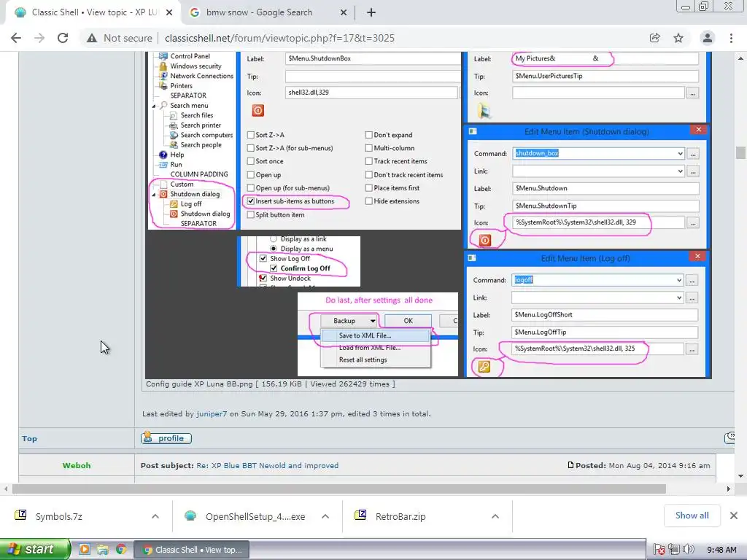Bookmark this page with the star

coord(678,38)
